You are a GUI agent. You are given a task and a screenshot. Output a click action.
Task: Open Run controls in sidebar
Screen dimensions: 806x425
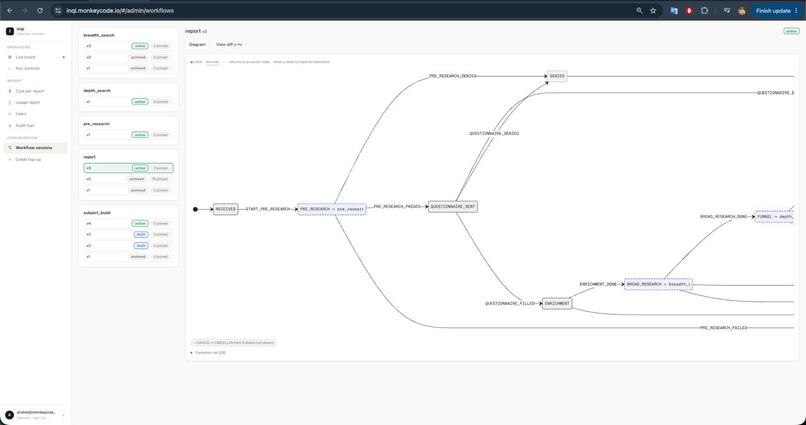coord(35,68)
